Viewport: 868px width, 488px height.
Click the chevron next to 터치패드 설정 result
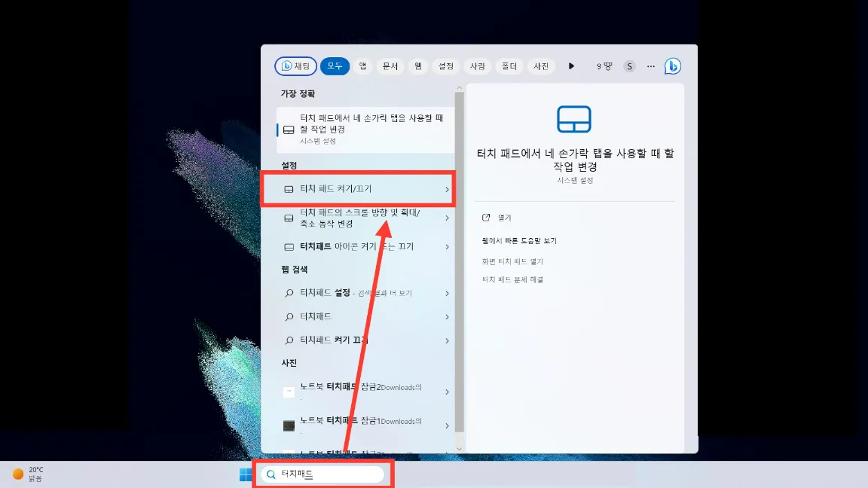447,293
